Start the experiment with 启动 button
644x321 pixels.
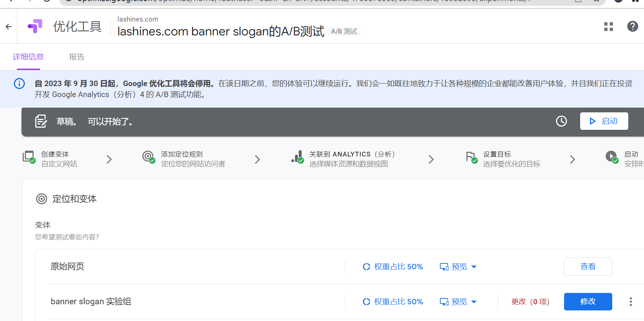(x=604, y=121)
